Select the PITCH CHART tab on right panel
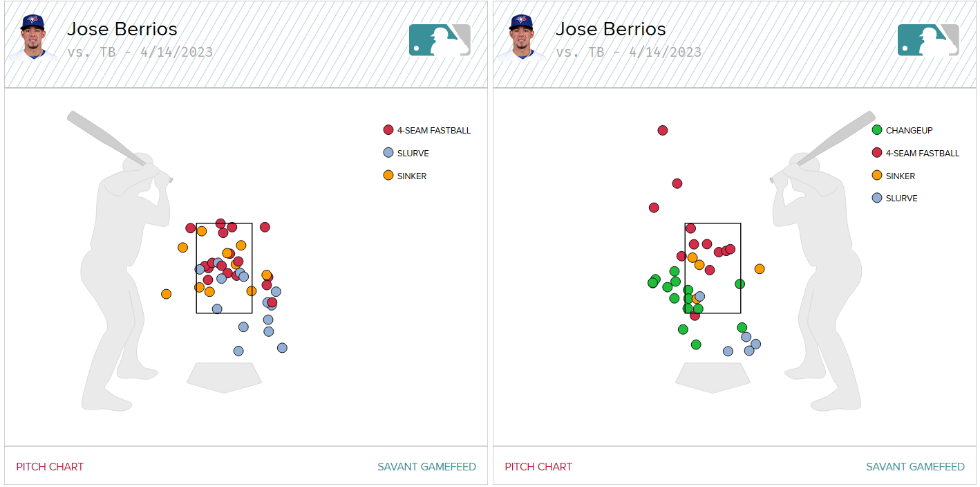Screen dimensions: 980x487 [x=538, y=467]
